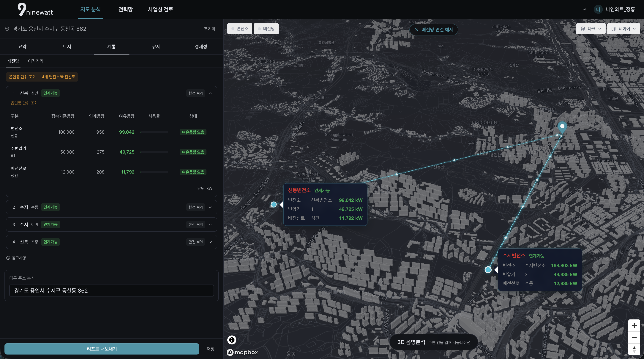Switch to 전력망 top menu
Viewport: 644px width, 359px height.
click(x=125, y=10)
